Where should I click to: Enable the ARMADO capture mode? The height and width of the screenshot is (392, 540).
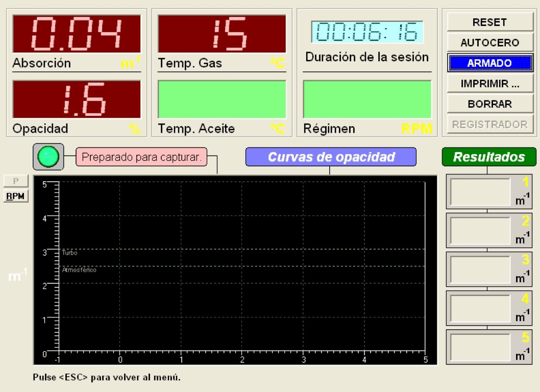489,62
